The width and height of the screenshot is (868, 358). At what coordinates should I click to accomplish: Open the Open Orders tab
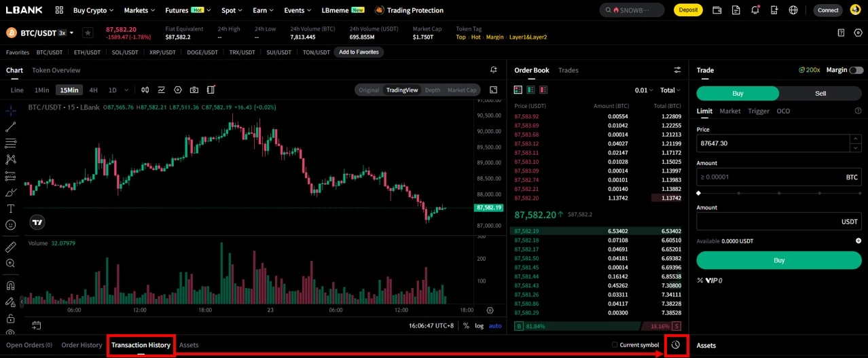coord(29,345)
